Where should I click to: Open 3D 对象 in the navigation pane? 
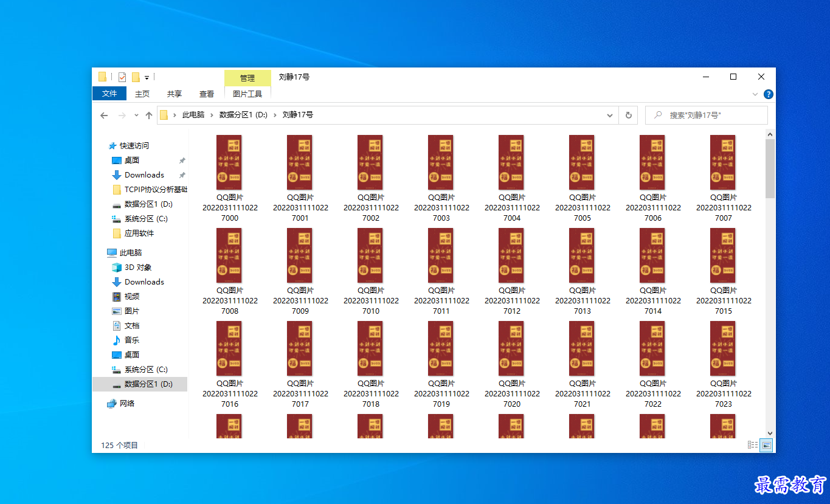[x=138, y=268]
